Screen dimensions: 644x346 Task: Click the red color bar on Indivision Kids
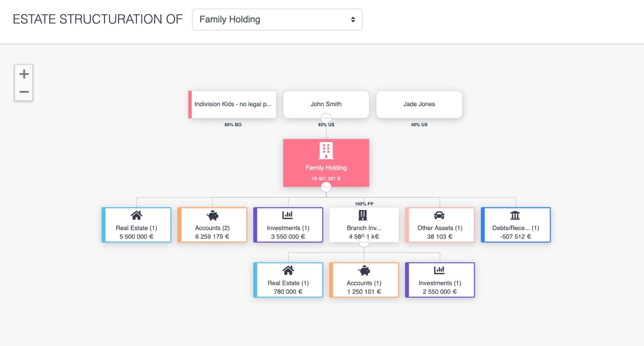(x=190, y=104)
